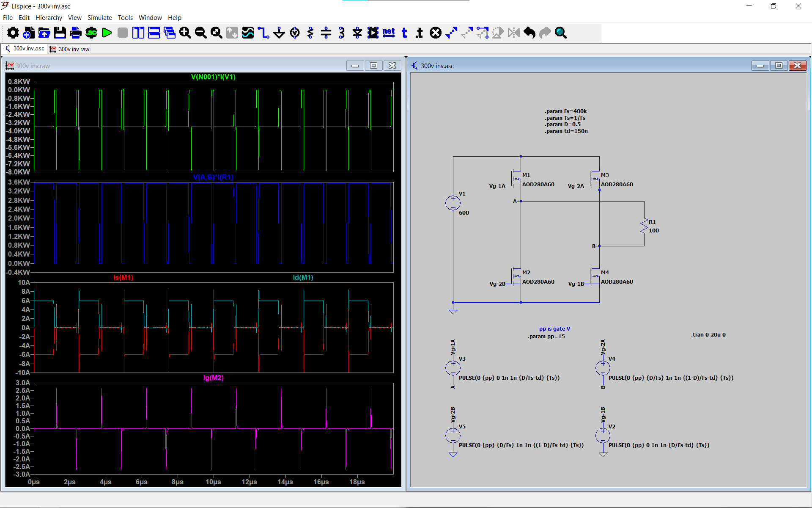
Task: Open settings with the gear icon
Action: click(13, 33)
